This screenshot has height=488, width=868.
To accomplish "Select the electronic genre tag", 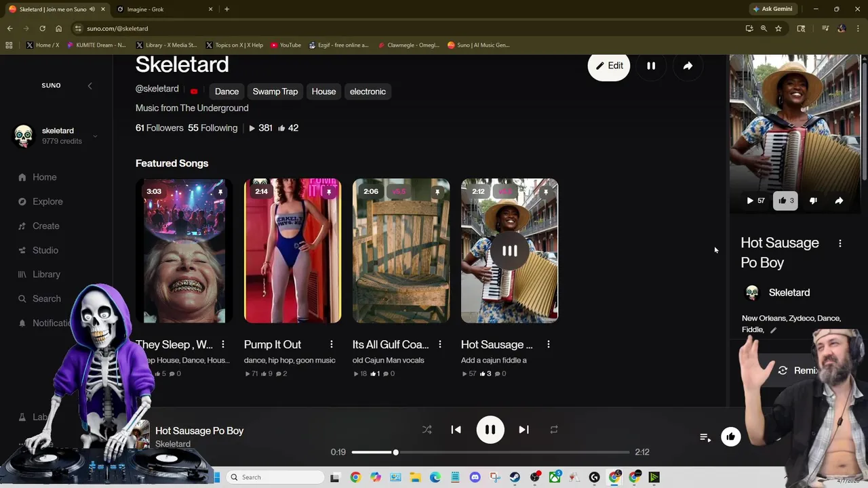I will coord(368,91).
